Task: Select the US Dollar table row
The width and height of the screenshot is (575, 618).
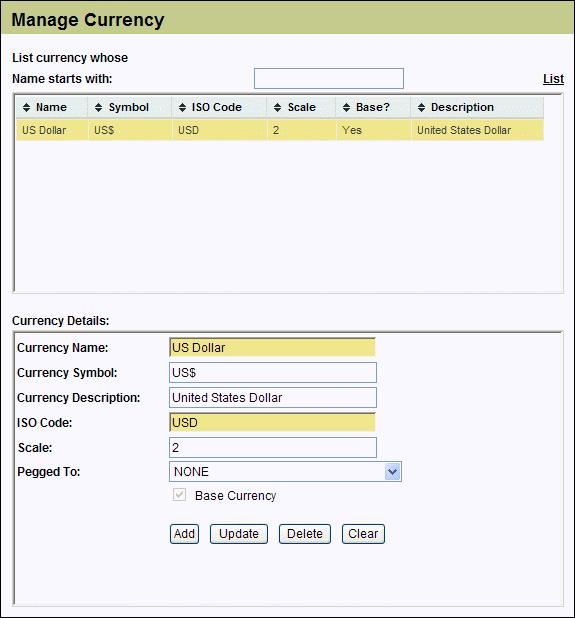Action: 280,130
